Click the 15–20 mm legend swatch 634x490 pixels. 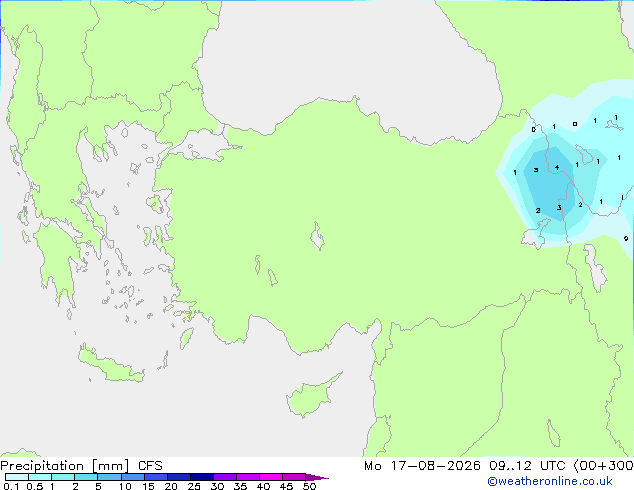click(156, 477)
